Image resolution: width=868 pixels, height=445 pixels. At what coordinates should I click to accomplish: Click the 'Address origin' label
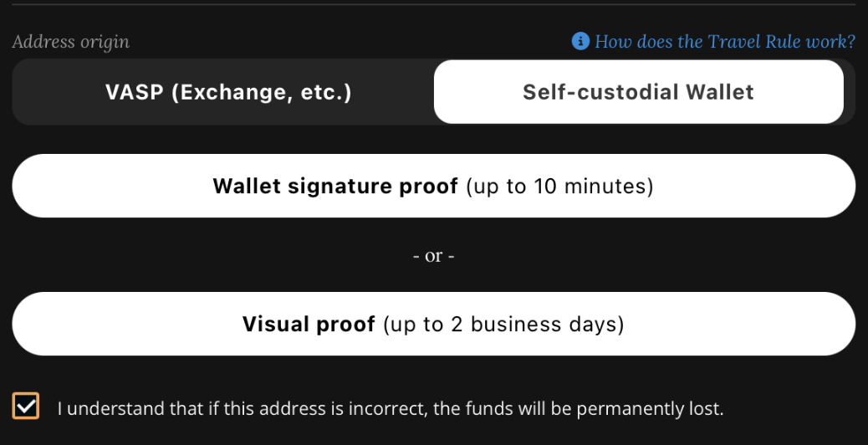(x=71, y=41)
